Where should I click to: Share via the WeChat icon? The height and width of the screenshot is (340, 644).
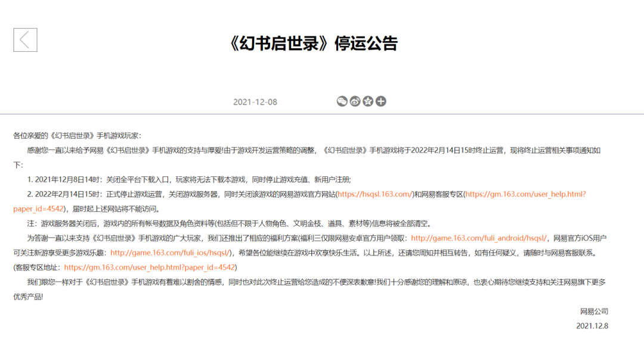pyautogui.click(x=342, y=101)
